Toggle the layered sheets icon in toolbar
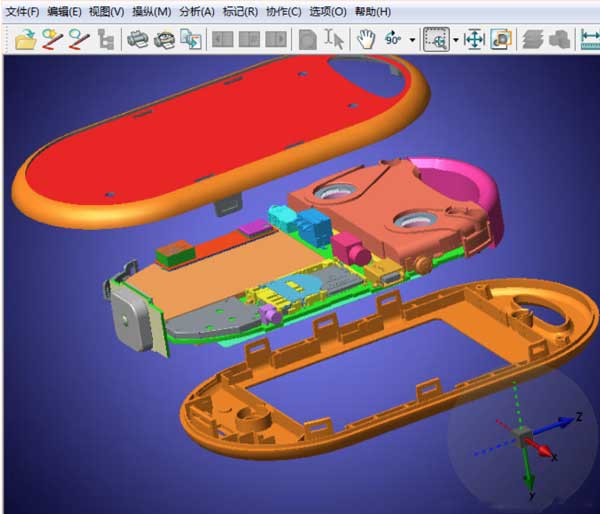The image size is (600, 514). pyautogui.click(x=533, y=39)
